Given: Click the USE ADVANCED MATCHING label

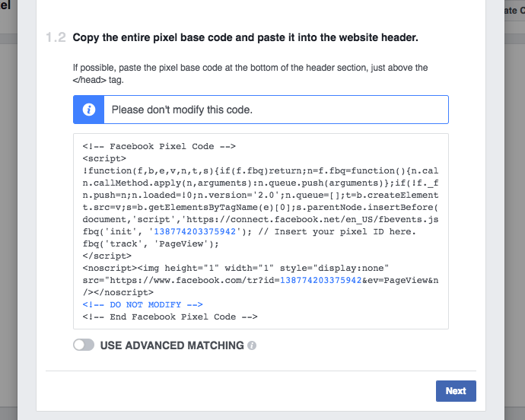Looking at the screenshot, I should coord(172,345).
